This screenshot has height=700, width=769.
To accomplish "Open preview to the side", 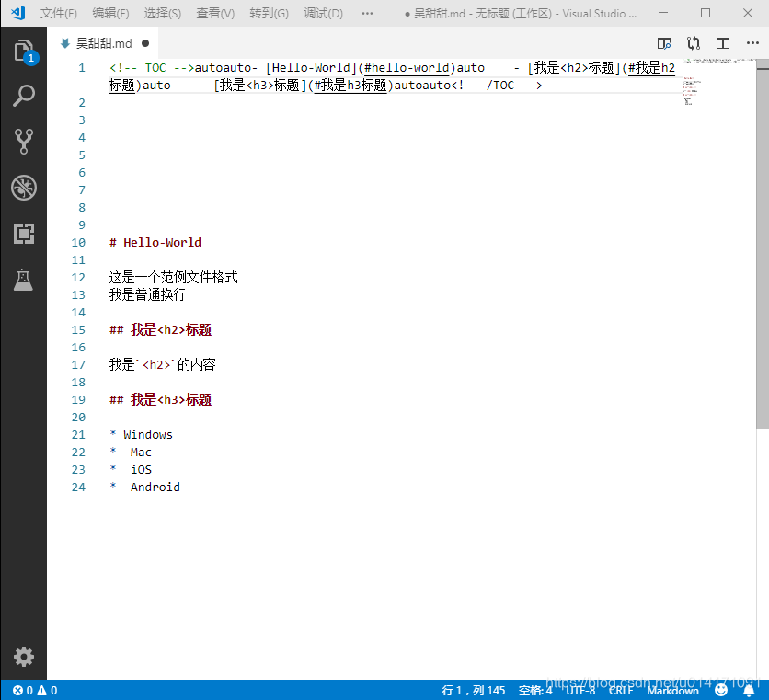I will 664,43.
